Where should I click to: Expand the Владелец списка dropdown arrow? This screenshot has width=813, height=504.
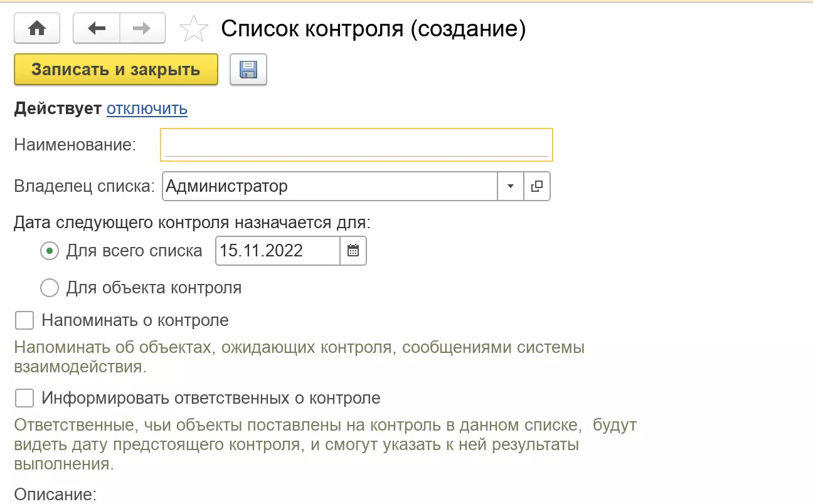(x=510, y=186)
